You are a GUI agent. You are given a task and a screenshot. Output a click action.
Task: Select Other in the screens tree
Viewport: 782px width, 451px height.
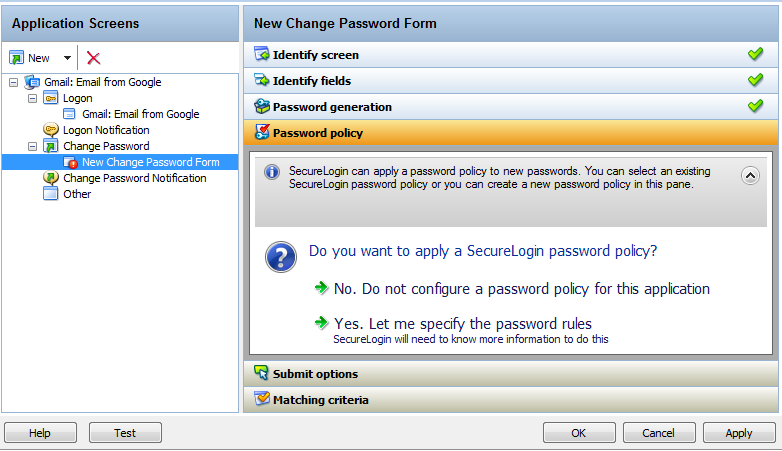click(77, 194)
